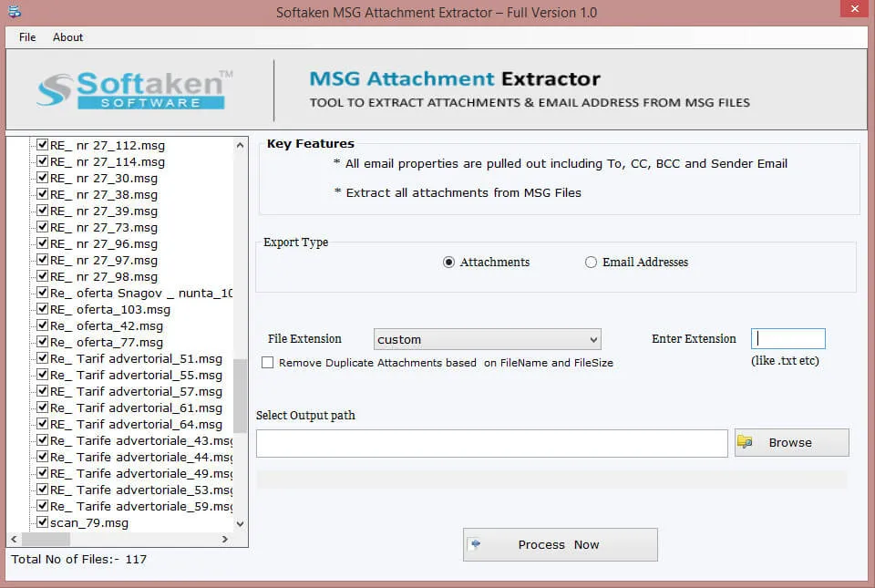875x588 pixels.
Task: Select RE_ nr 27_39.msg in list
Action: tap(104, 211)
